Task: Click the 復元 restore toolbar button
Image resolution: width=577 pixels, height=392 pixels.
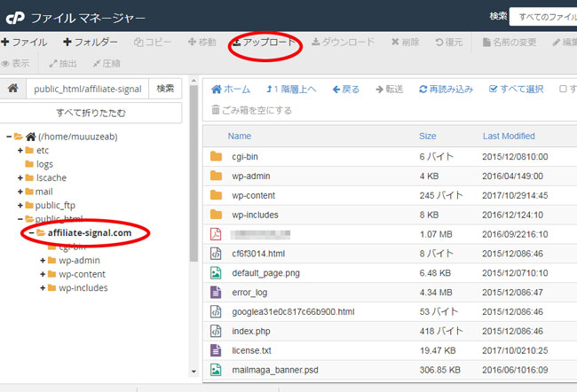Action: coord(449,43)
